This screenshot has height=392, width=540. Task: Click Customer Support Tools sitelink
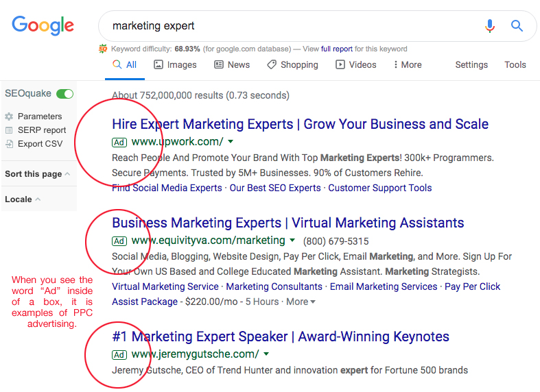[380, 188]
